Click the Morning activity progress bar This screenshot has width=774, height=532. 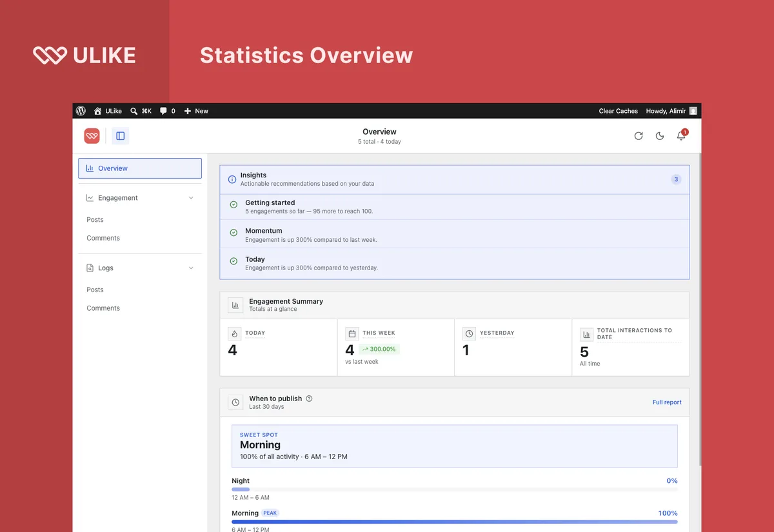(455, 522)
